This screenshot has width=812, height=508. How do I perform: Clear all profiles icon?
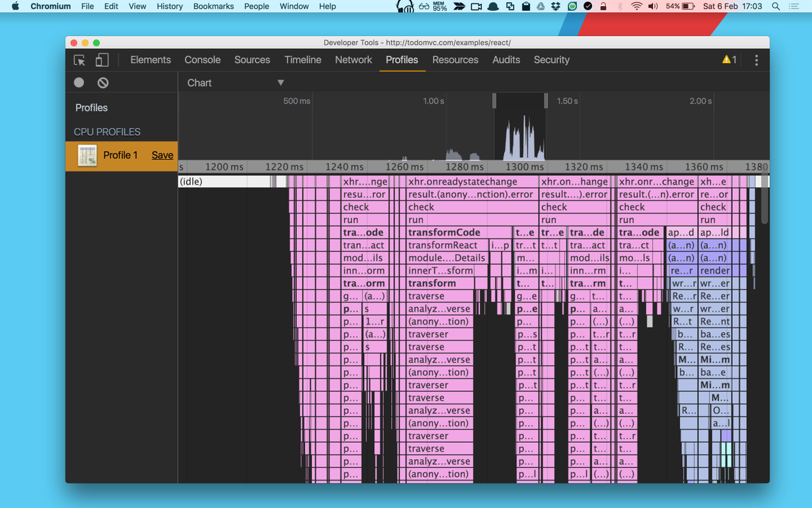click(103, 83)
